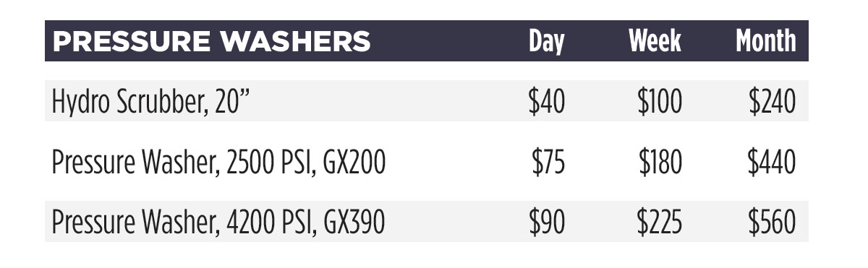Click the dark header bar of the table
Image resolution: width=868 pixels, height=268 pixels.
(427, 41)
